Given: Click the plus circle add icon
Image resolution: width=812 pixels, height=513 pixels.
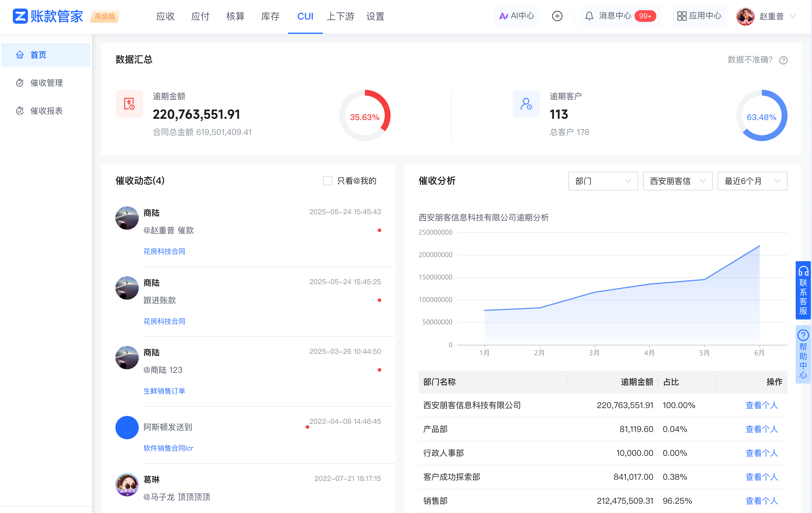Looking at the screenshot, I should [x=557, y=16].
